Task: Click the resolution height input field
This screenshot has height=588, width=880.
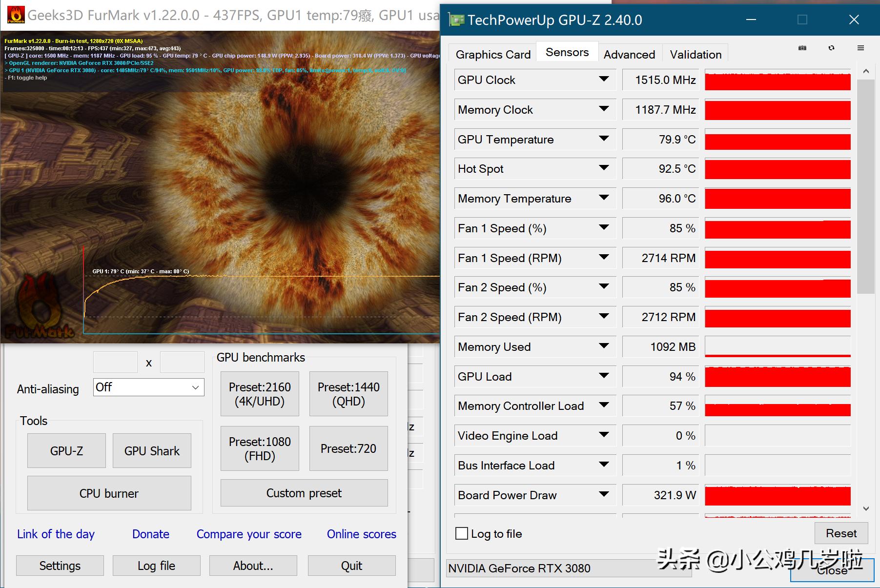Action: pyautogui.click(x=182, y=362)
